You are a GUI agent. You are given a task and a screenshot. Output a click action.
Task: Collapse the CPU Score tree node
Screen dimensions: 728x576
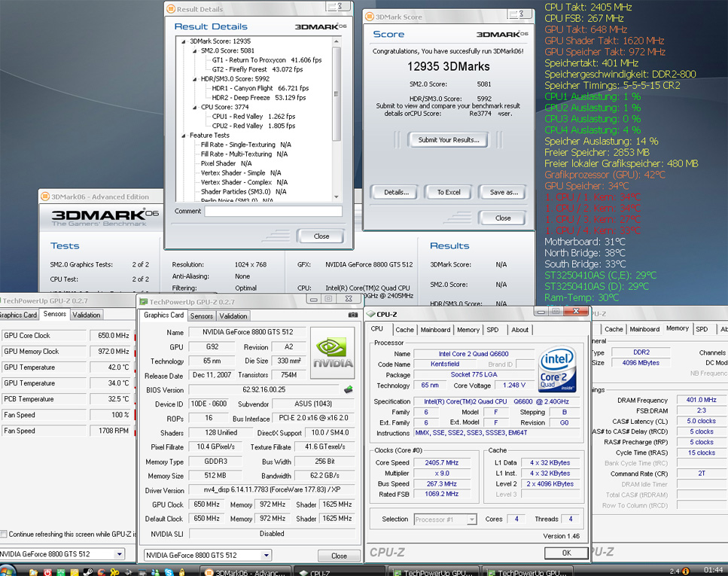[x=194, y=108]
